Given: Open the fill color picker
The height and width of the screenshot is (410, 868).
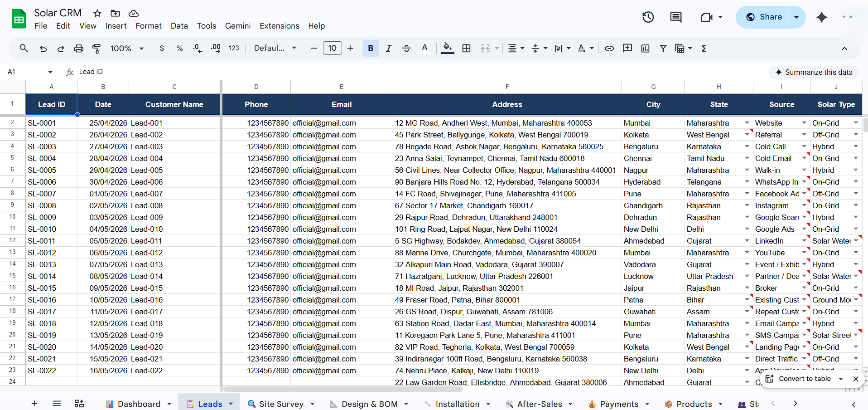Looking at the screenshot, I should tap(447, 48).
